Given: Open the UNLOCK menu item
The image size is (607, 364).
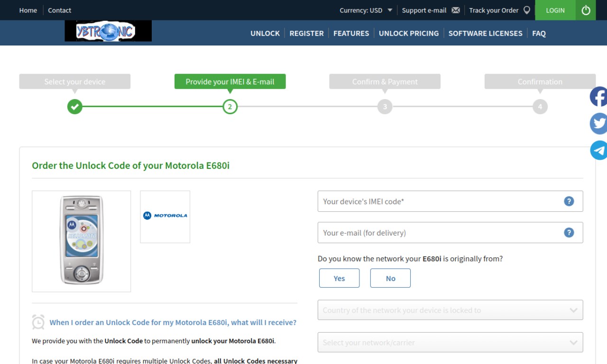Looking at the screenshot, I should [265, 33].
